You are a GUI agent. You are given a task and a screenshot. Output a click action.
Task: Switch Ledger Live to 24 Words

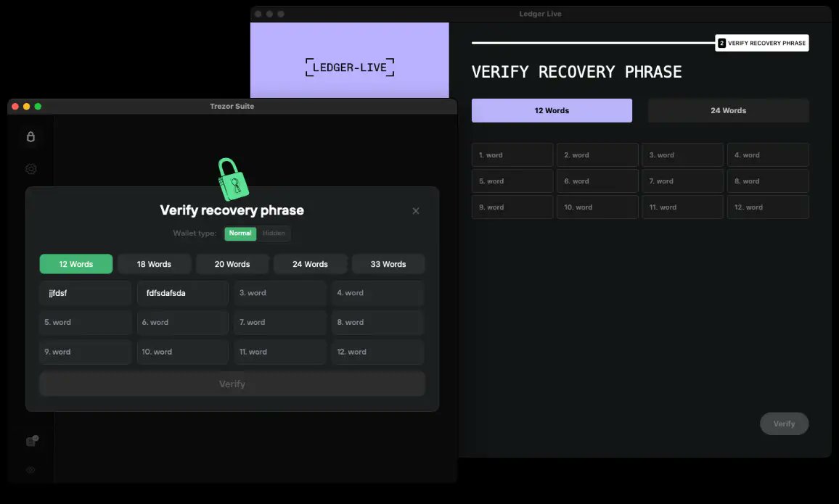(728, 110)
